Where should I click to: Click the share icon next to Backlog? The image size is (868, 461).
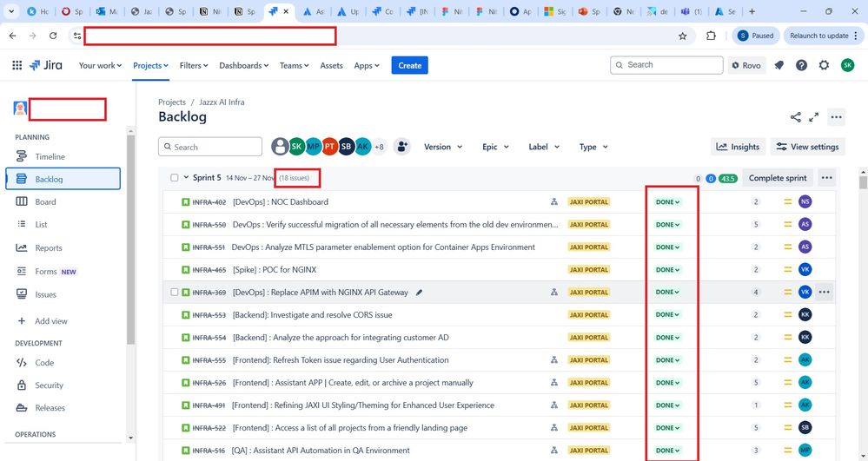click(x=796, y=117)
